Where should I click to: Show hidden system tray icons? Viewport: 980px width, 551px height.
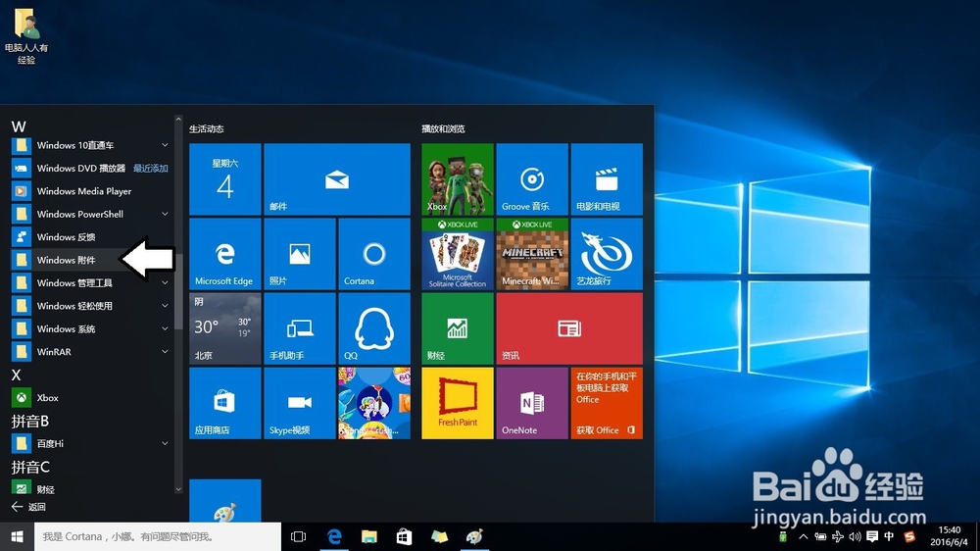[804, 536]
